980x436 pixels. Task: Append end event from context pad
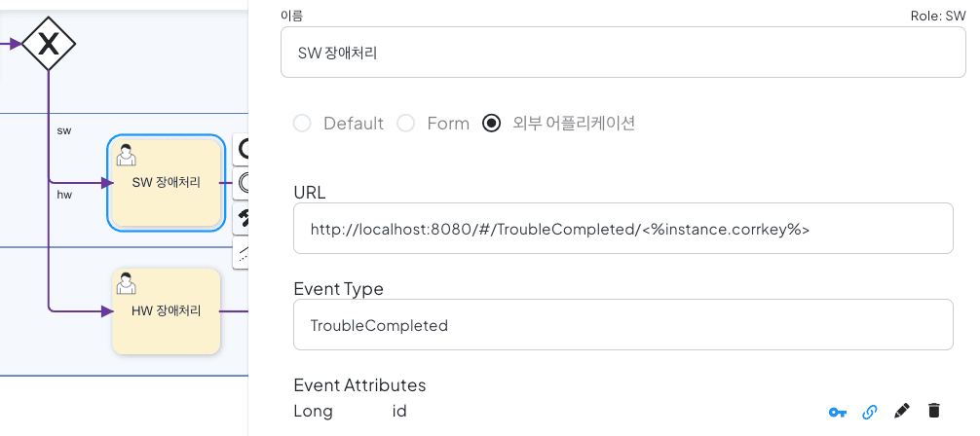click(242, 147)
